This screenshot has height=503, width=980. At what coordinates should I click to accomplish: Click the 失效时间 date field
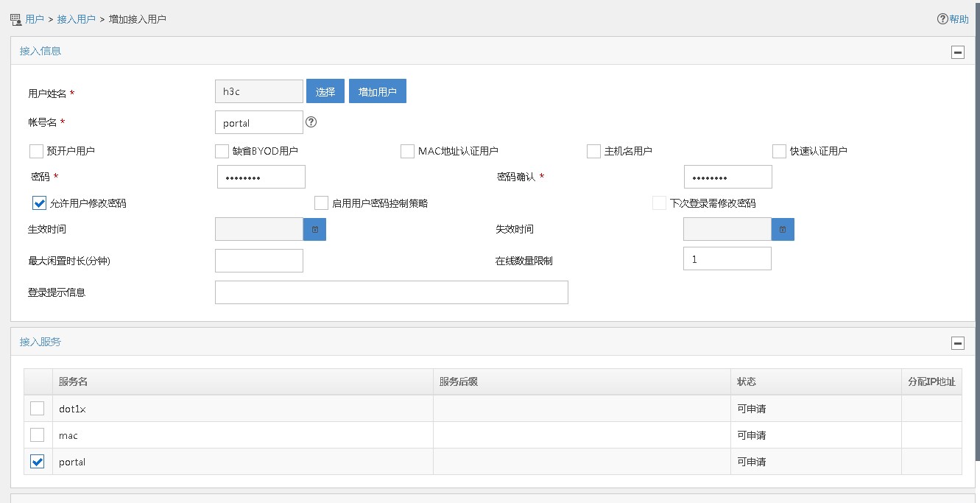coord(727,229)
